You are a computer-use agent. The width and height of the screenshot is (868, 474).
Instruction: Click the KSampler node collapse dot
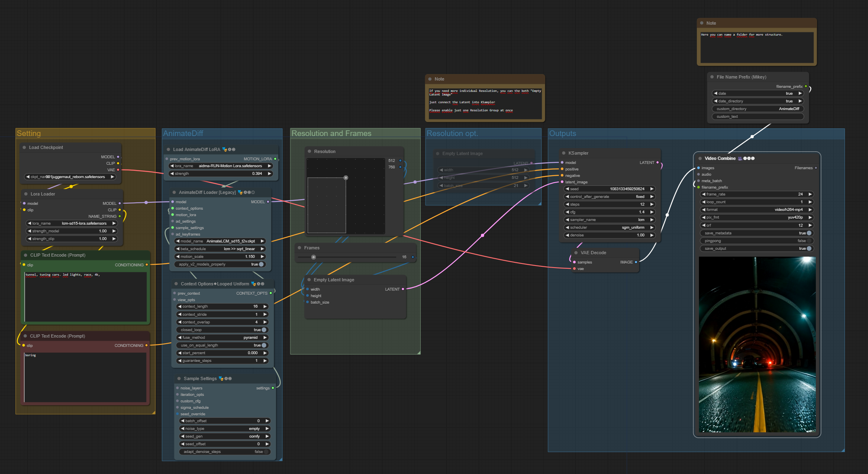(x=563, y=153)
